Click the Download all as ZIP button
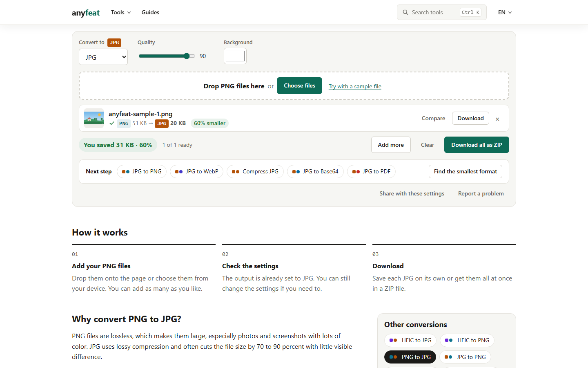The height and width of the screenshot is (368, 588). (477, 145)
